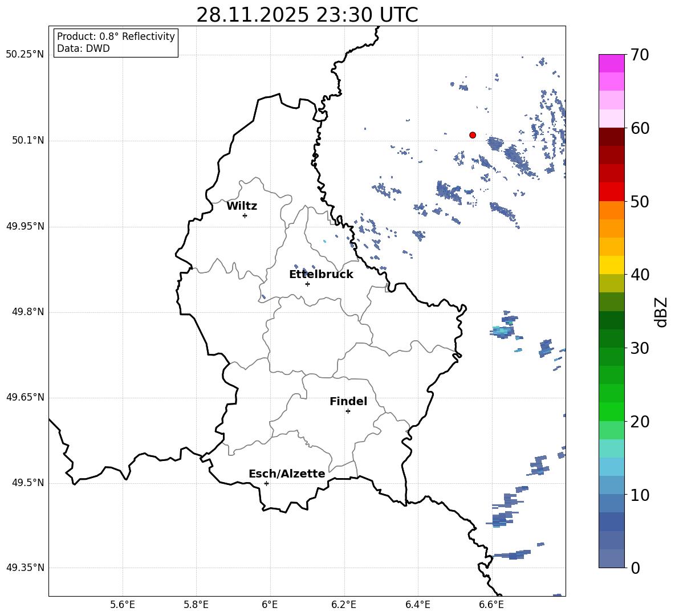Click the cyan radar echo east of Luxembourg near 49.8°N
Image resolution: width=675 pixels, height=616 pixels.
[503, 331]
